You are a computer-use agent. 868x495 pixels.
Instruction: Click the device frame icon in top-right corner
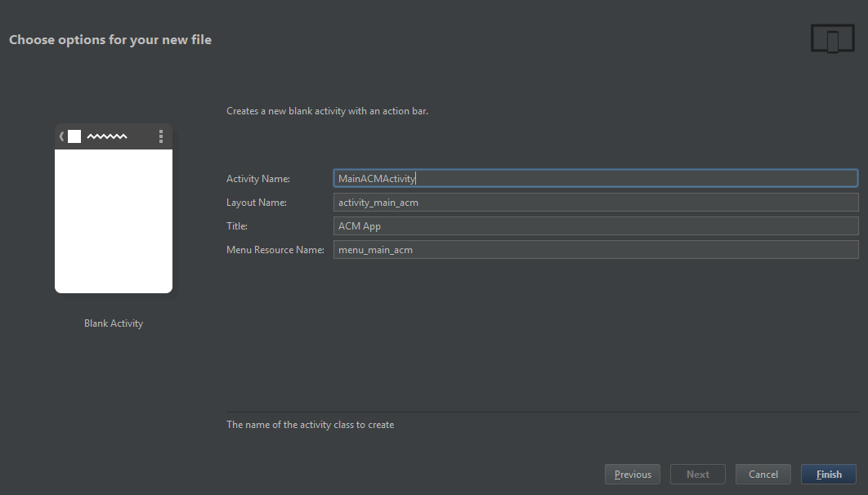pos(832,38)
